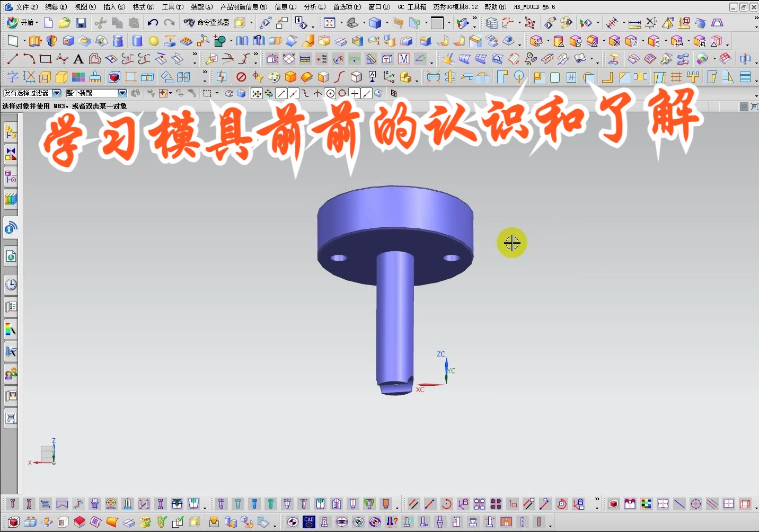Expand the curve toolbar overflow chevron

point(195,55)
